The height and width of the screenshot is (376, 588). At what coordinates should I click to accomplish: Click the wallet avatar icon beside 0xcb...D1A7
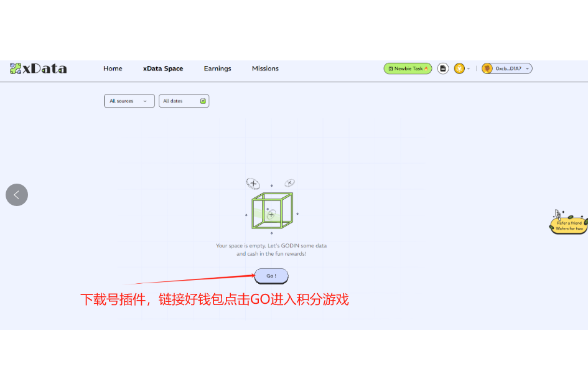pyautogui.click(x=488, y=68)
